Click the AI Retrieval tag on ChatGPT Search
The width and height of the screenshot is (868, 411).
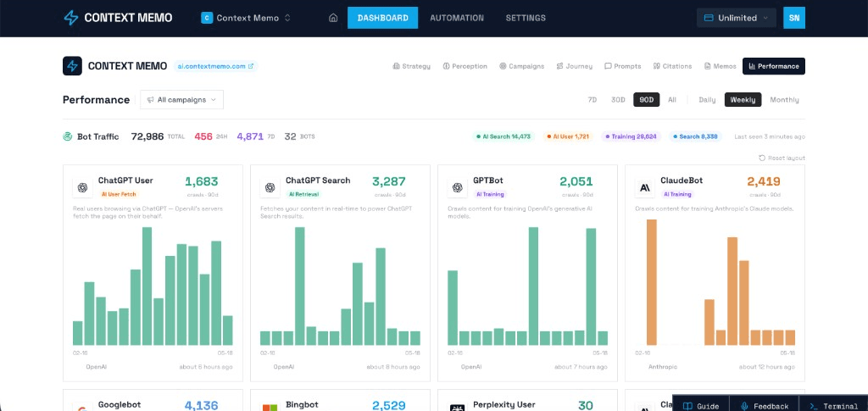303,194
